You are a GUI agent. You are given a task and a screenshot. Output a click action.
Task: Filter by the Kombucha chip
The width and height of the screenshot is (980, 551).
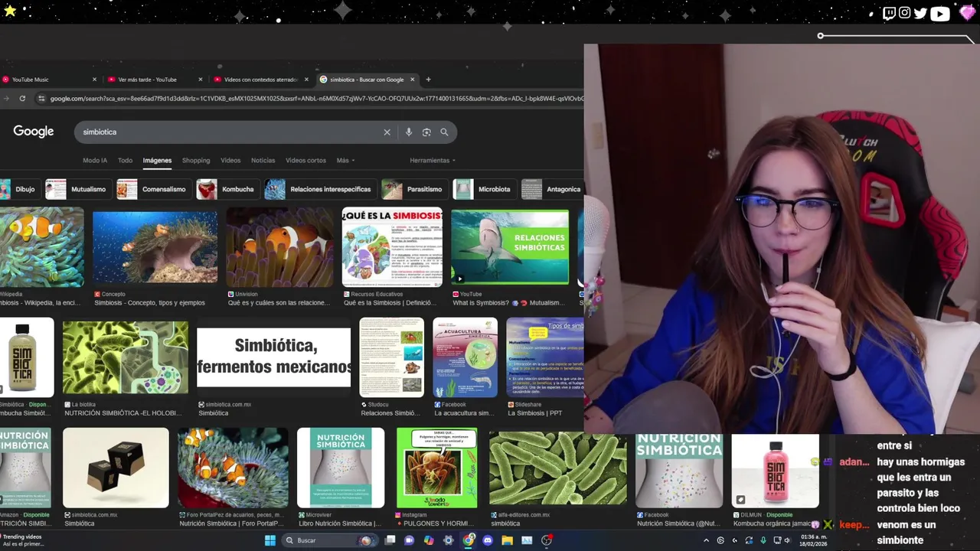coord(227,189)
